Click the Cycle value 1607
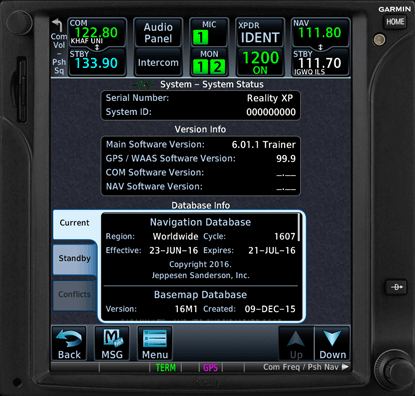This screenshot has width=415, height=396. pyautogui.click(x=285, y=237)
